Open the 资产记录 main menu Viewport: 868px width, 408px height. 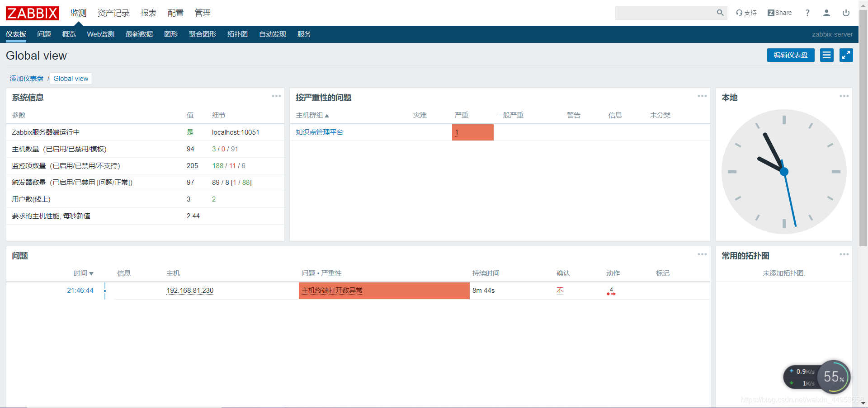click(113, 13)
